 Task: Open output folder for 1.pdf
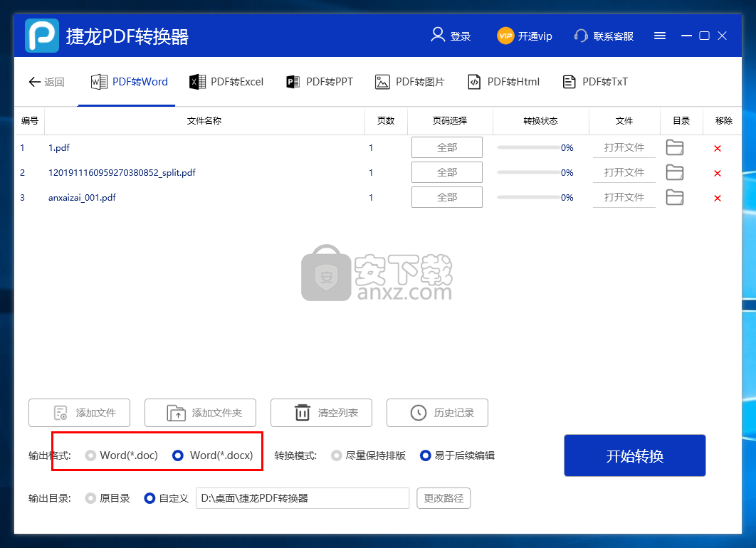pos(675,147)
